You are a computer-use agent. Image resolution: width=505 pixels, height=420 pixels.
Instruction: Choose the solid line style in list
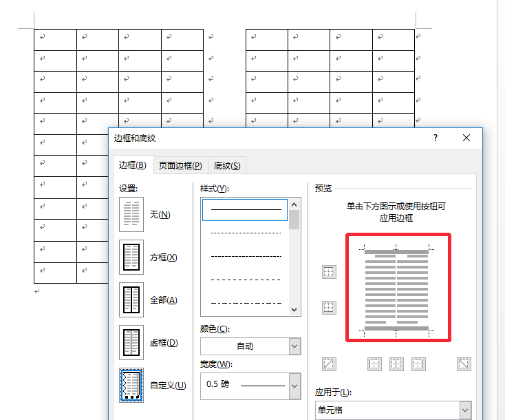[245, 210]
